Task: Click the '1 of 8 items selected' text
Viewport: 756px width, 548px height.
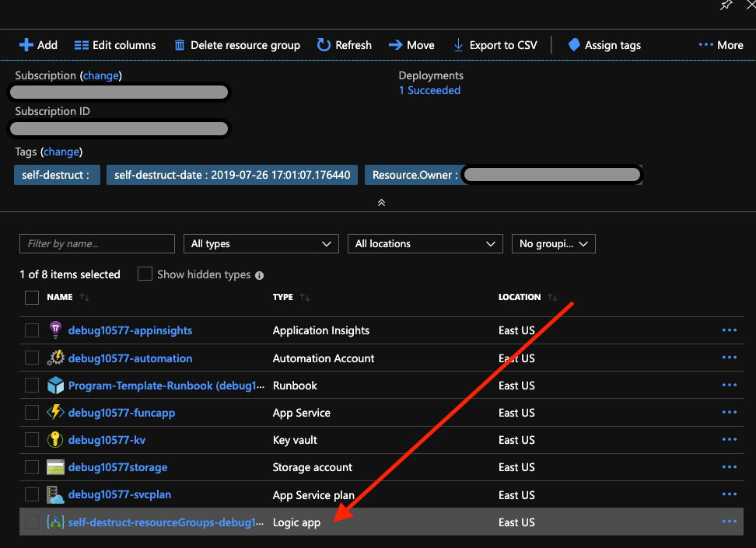Action: [70, 274]
